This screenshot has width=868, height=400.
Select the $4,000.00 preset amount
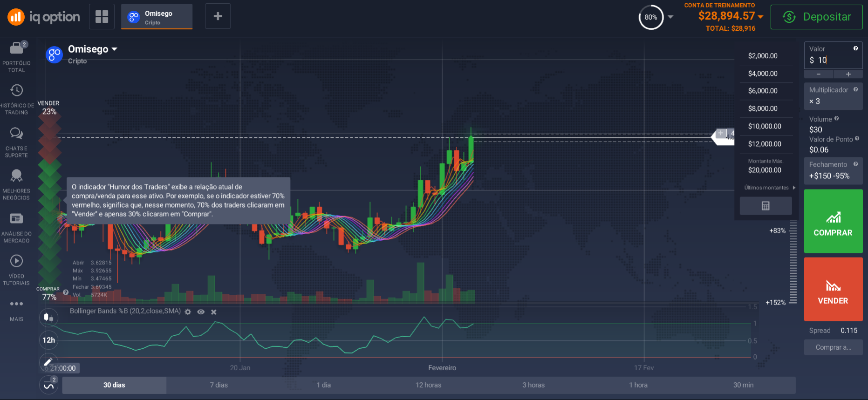click(763, 74)
